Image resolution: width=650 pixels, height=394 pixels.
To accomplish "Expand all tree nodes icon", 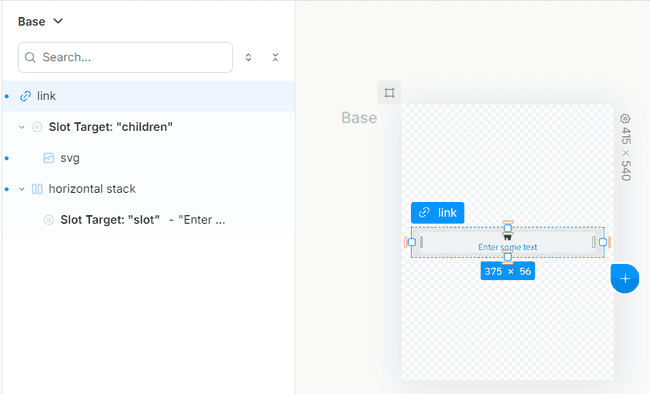I will pos(248,57).
